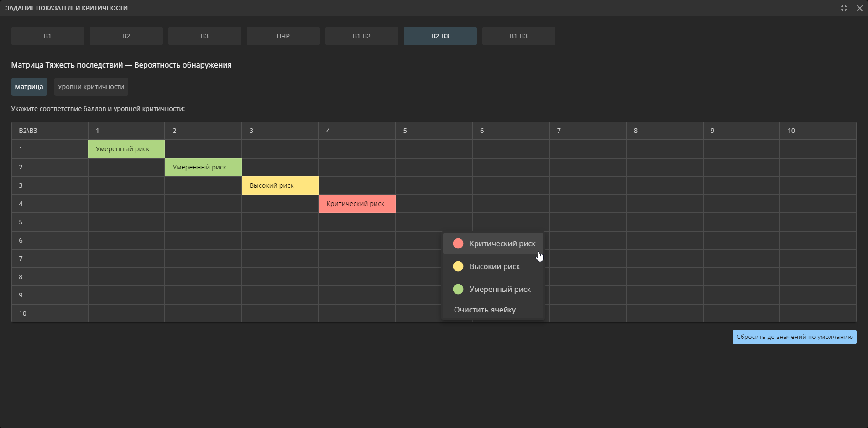Choose Критический риск in the context menu

(x=493, y=243)
